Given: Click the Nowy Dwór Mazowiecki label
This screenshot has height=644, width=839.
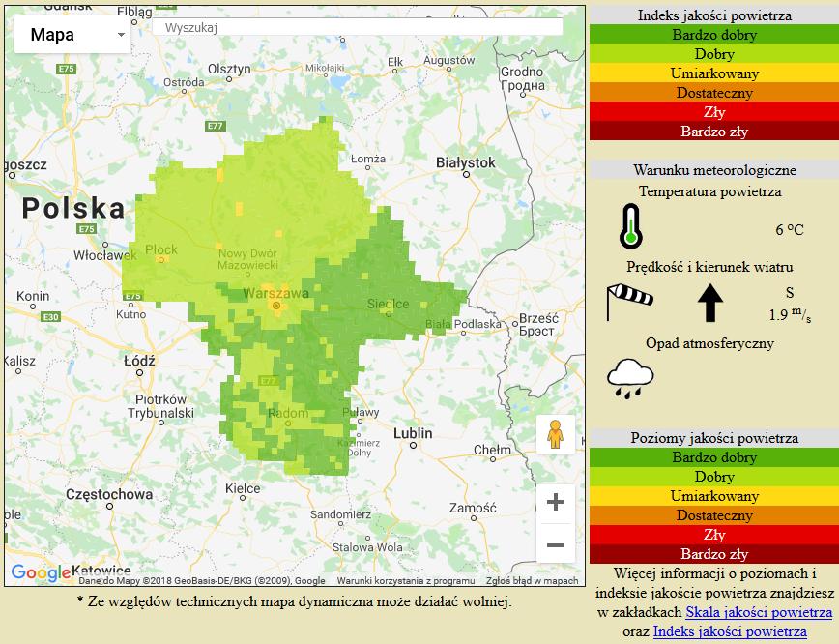Looking at the screenshot, I should pos(247,259).
